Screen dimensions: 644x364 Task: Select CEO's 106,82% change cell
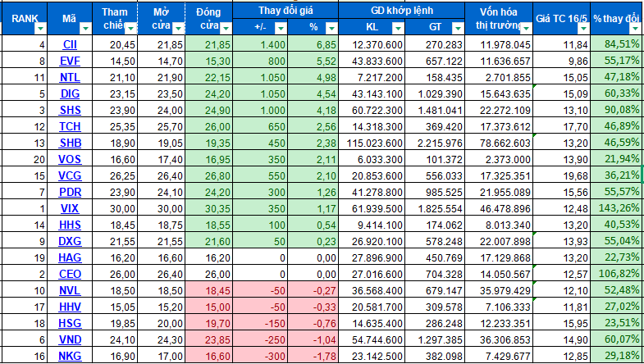[617, 274]
